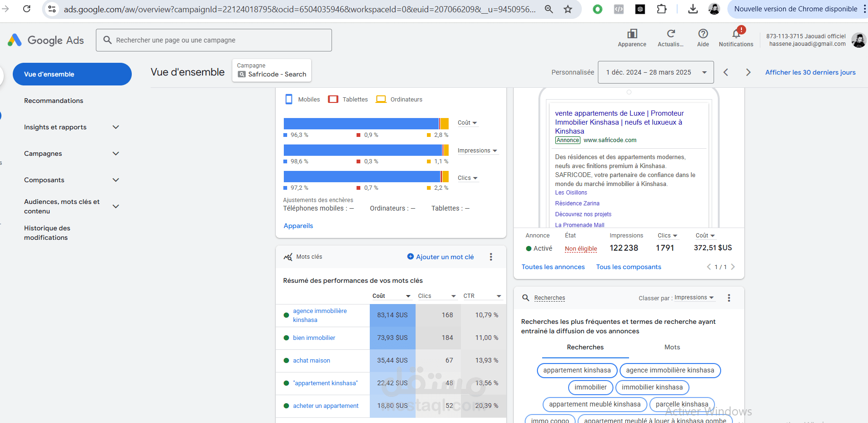Viewport: 868px width, 423px height.
Task: Open Toutes les annonces link
Action: click(553, 267)
